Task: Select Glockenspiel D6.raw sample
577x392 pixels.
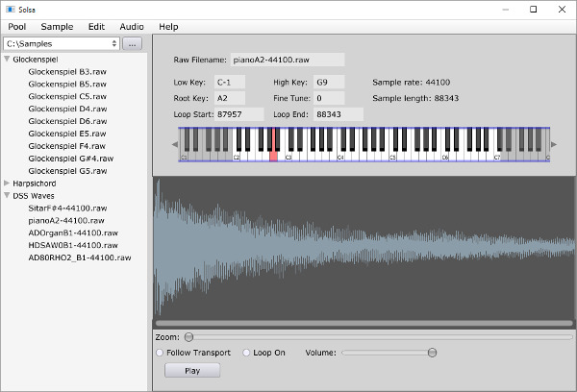Action: (x=67, y=121)
